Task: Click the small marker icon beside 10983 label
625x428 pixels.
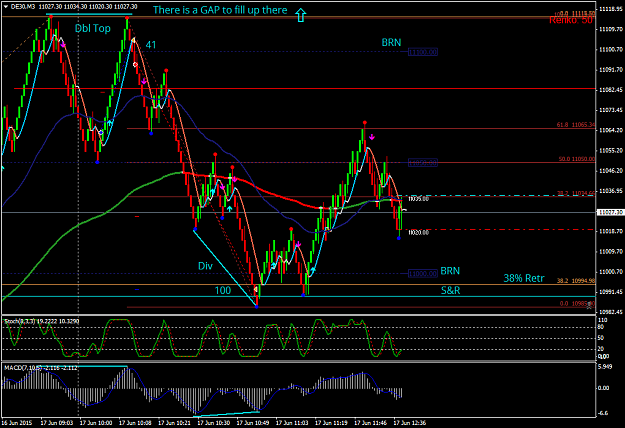Action: (x=590, y=306)
